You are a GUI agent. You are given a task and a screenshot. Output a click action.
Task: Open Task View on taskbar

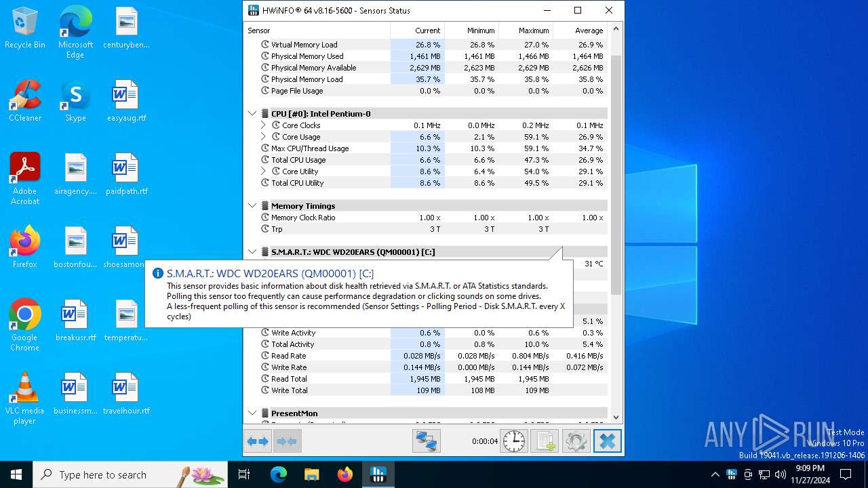click(245, 474)
